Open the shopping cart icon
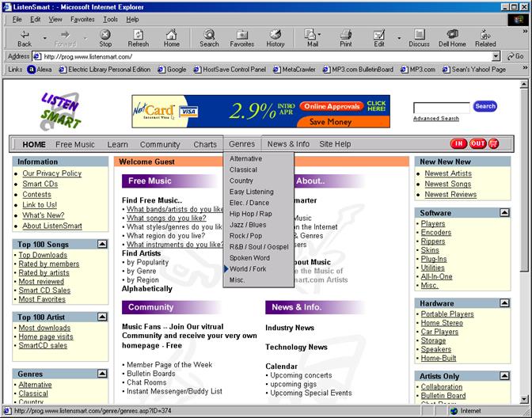 point(495,144)
